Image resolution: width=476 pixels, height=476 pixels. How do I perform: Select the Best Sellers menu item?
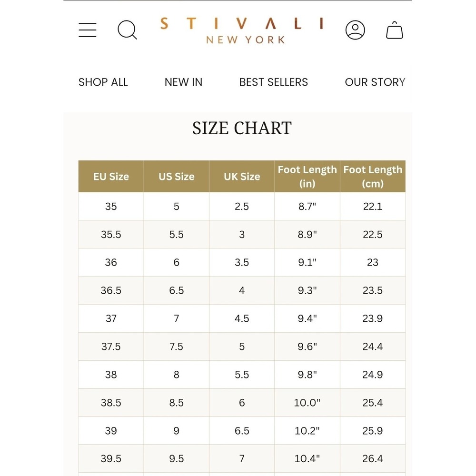point(273,82)
